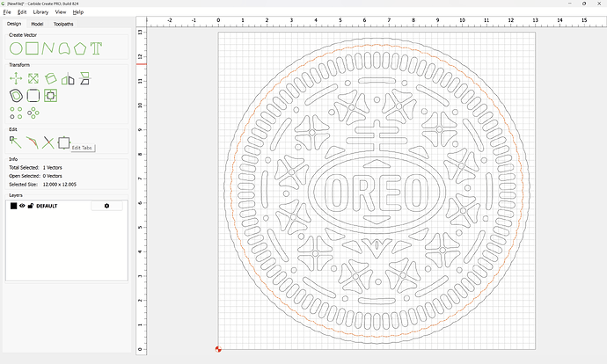The width and height of the screenshot is (607, 364).
Task: Toggle the lock on DEFAULT layer
Action: click(x=31, y=206)
